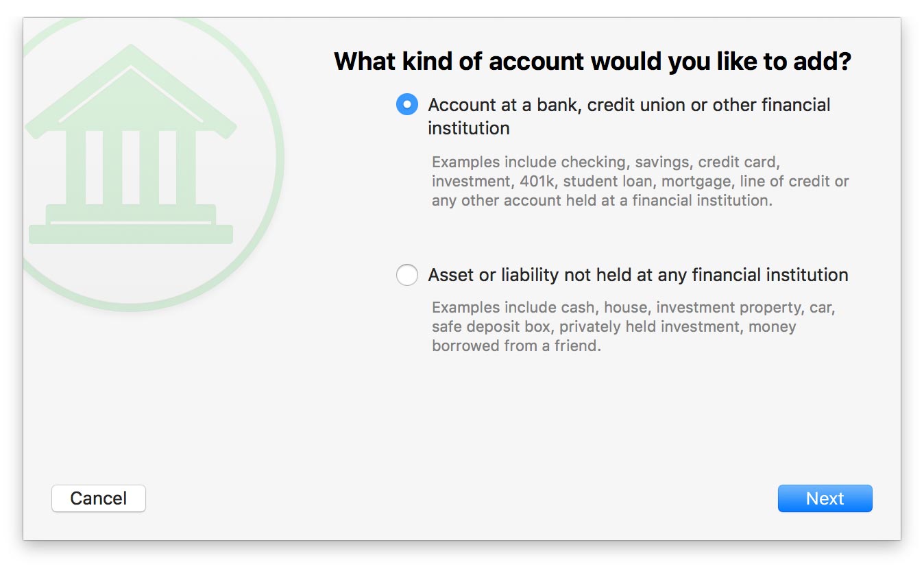Click the Next button

[825, 498]
